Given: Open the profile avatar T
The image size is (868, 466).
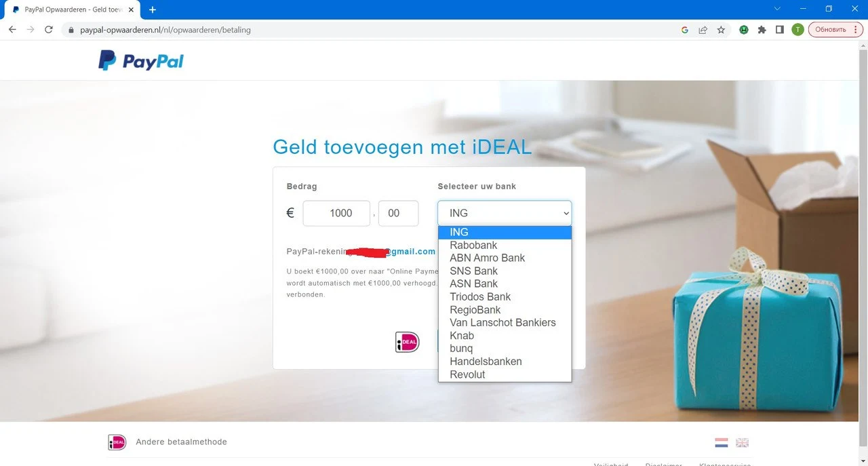Looking at the screenshot, I should click(797, 30).
